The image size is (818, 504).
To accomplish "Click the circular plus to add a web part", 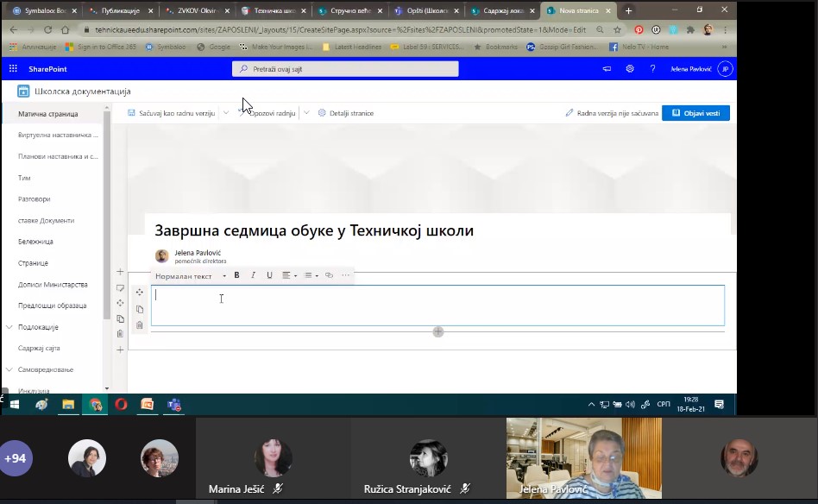I will (438, 331).
